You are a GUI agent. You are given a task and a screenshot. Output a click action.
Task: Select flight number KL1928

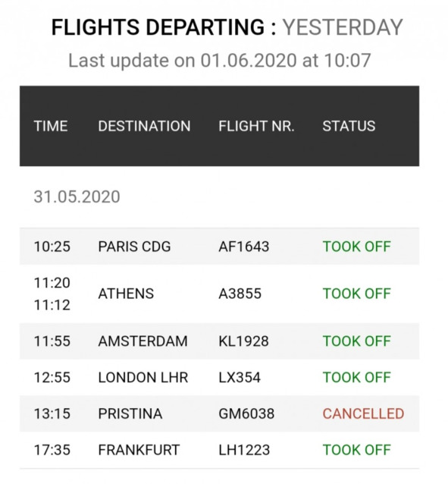[x=243, y=341]
